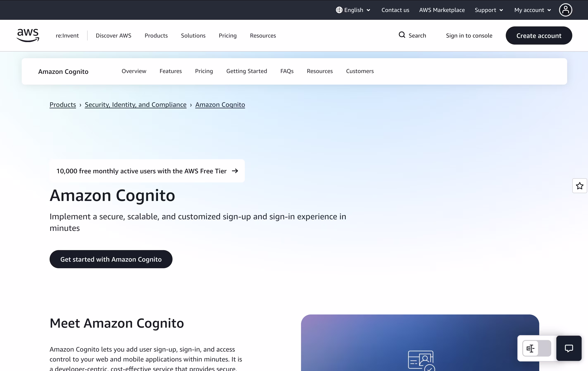Toggle the side panel layout switch

(537, 348)
